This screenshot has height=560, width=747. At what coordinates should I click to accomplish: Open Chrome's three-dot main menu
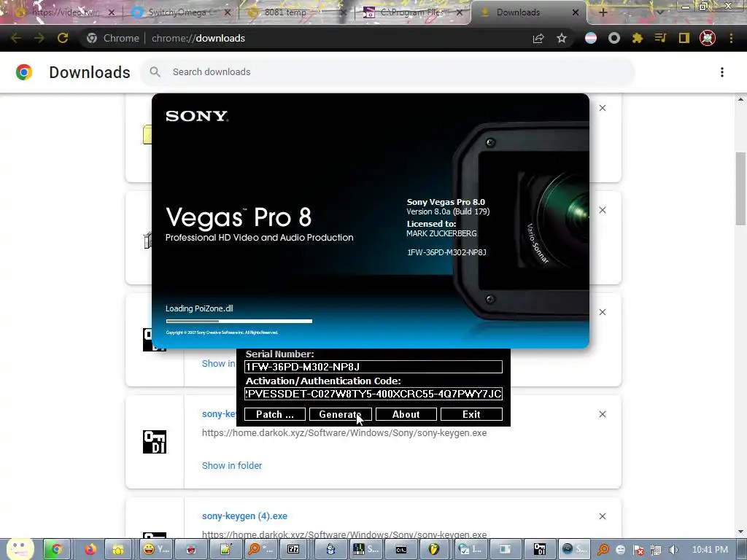click(x=731, y=38)
